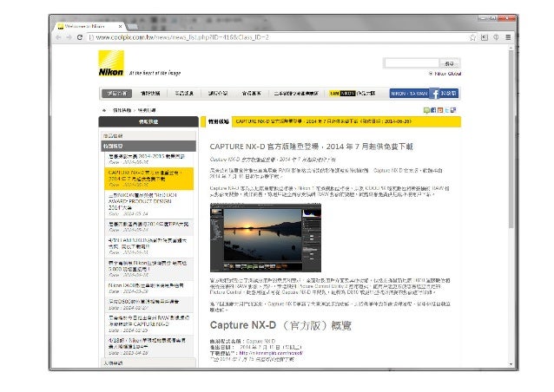This screenshot has height=392, width=554.
Task: Close the Welcome to Nikon tab
Action: [x=120, y=27]
